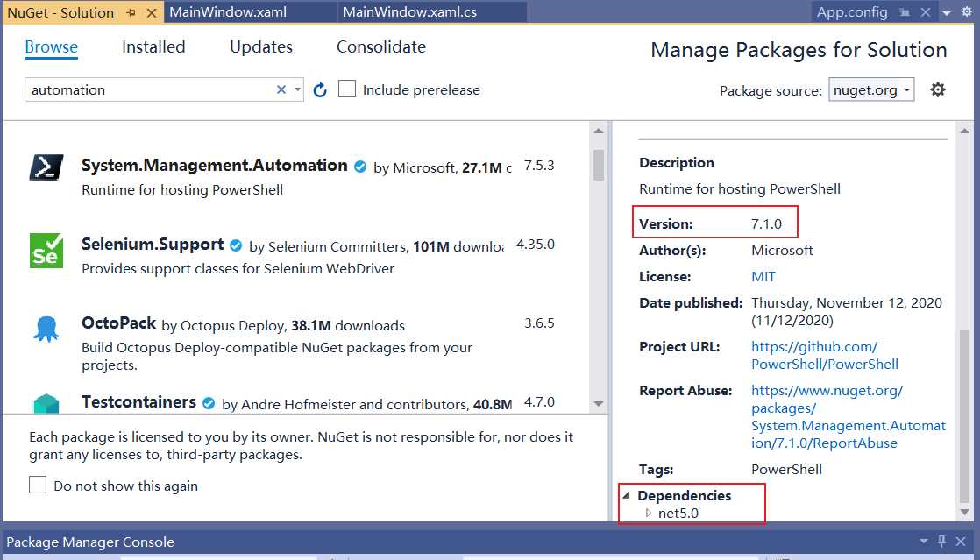Switch to the Installed tab
The height and width of the screenshot is (560, 980).
click(x=153, y=46)
